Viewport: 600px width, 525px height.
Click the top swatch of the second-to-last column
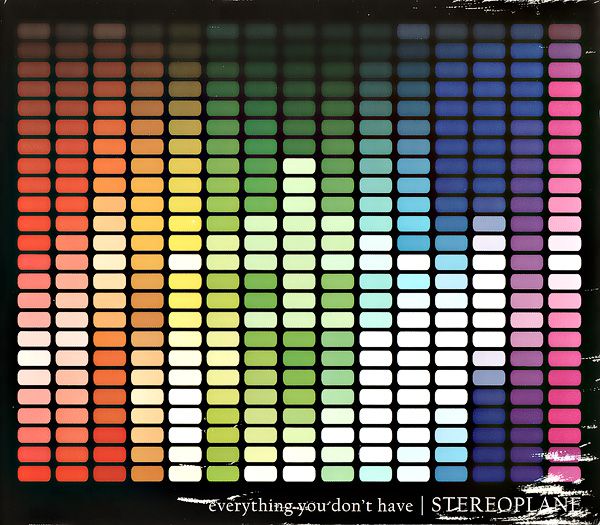coord(527,31)
